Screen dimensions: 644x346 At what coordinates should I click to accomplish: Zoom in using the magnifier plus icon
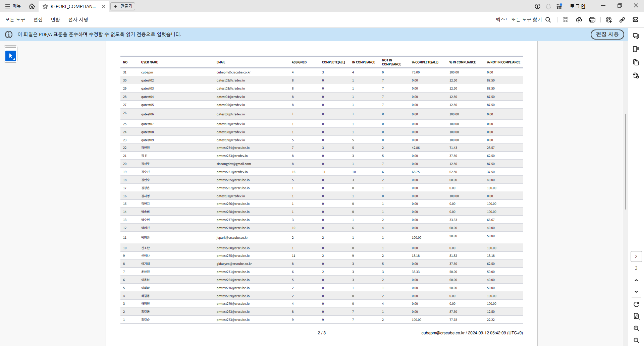[x=636, y=329]
